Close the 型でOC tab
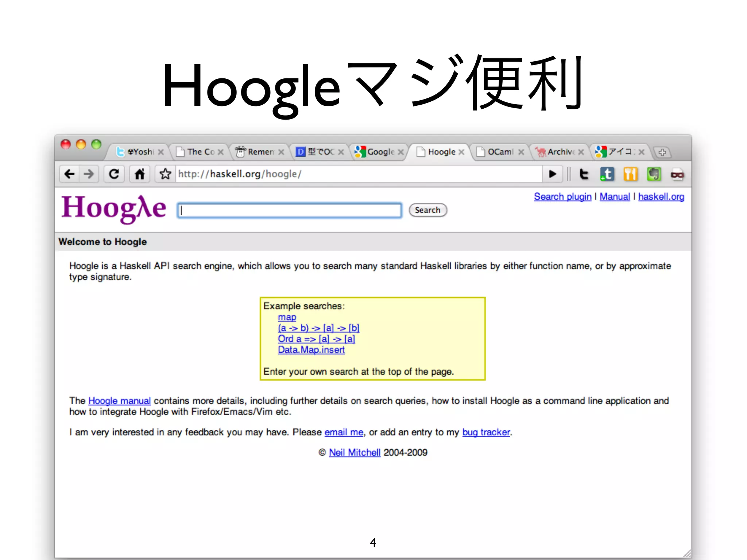 [341, 152]
